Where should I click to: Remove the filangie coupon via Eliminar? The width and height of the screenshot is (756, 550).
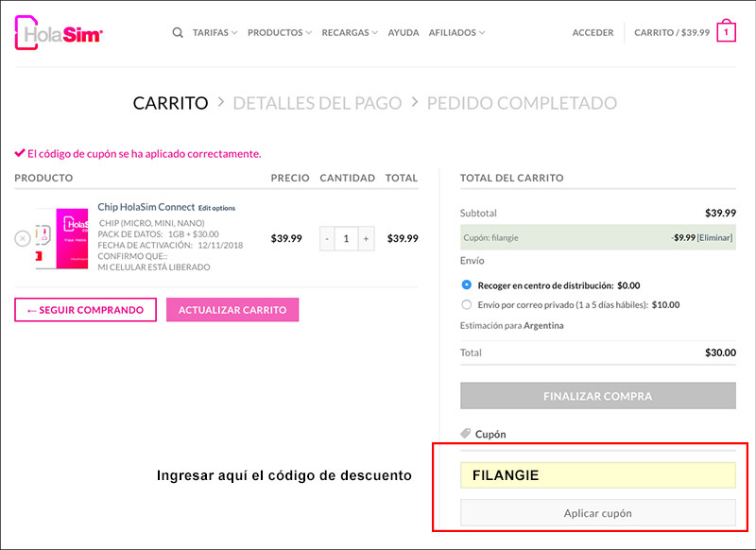click(715, 237)
